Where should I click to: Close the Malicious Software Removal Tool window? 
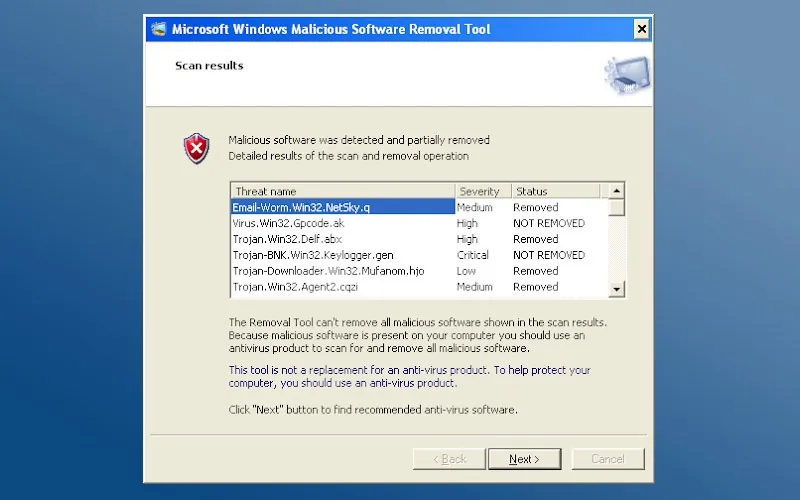pos(642,29)
